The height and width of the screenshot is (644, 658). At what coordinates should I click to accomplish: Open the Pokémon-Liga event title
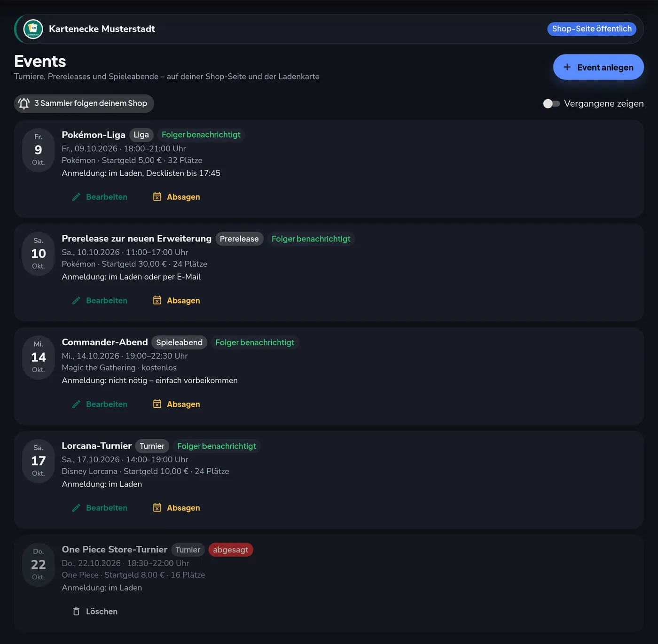(x=94, y=135)
